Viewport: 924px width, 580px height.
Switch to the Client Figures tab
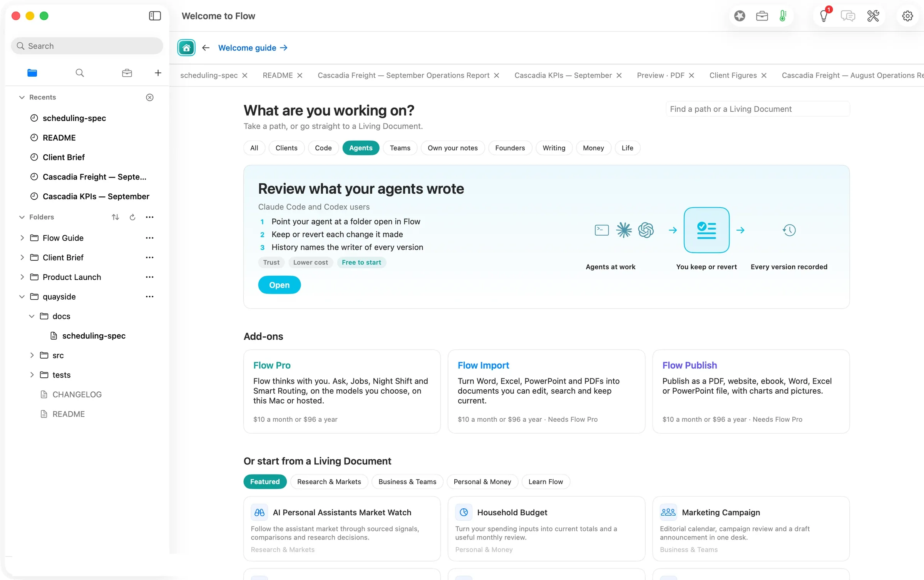pos(733,75)
